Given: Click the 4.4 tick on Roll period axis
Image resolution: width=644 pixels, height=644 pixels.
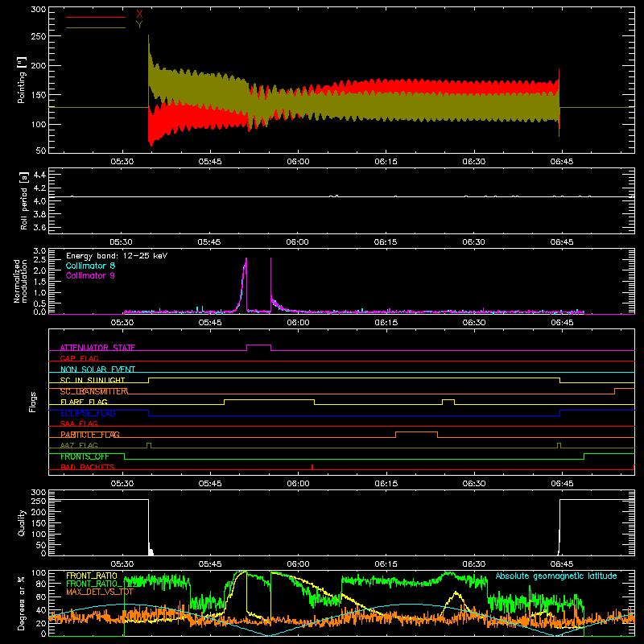Looking at the screenshot, I should tap(39, 175).
